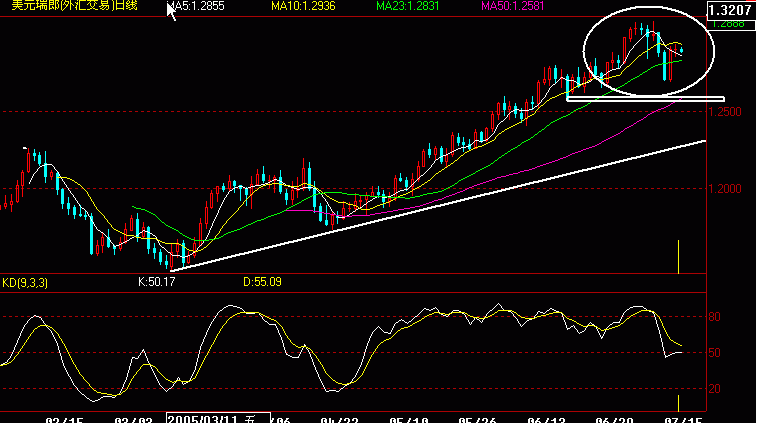The height and width of the screenshot is (423, 757).
Task: Click the 1.3207 current price box
Action: pos(731,10)
